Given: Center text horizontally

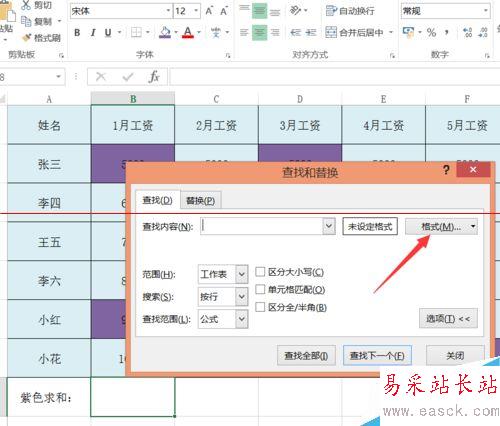Looking at the screenshot, I should point(259,33).
